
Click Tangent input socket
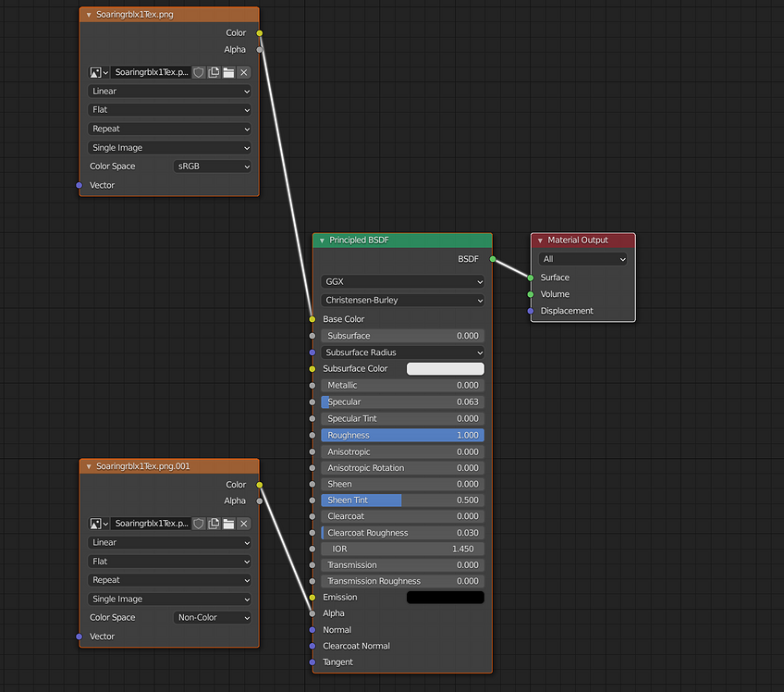click(x=312, y=662)
